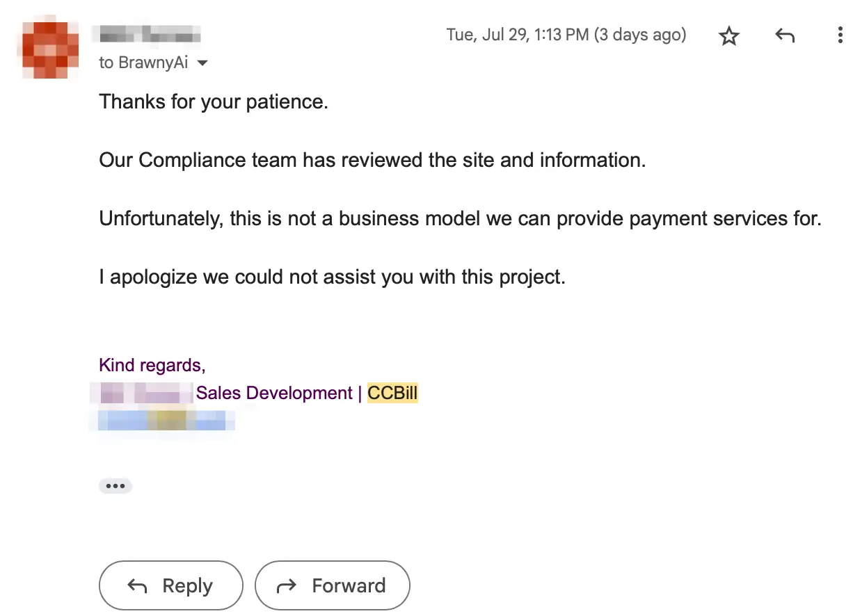Viewport: 853px width, 616px height.
Task: Click the Reply button label at bottom
Action: tap(187, 586)
